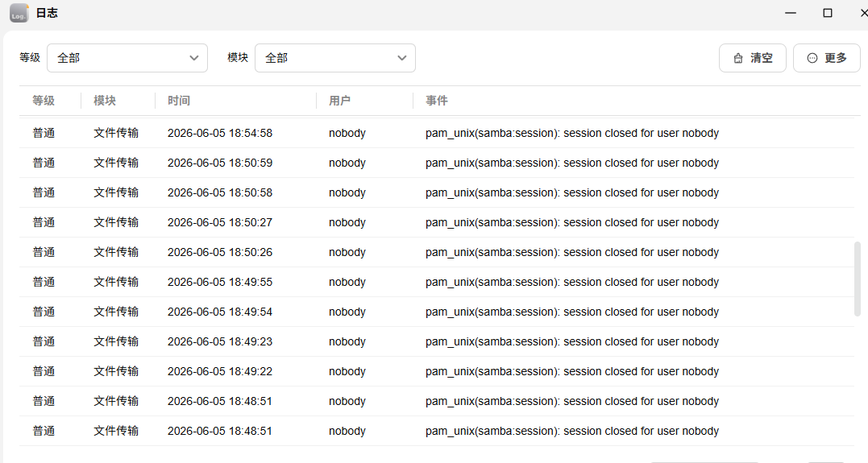Sort by the 时间 column header
Viewport: 868px width, 463px height.
tap(179, 101)
